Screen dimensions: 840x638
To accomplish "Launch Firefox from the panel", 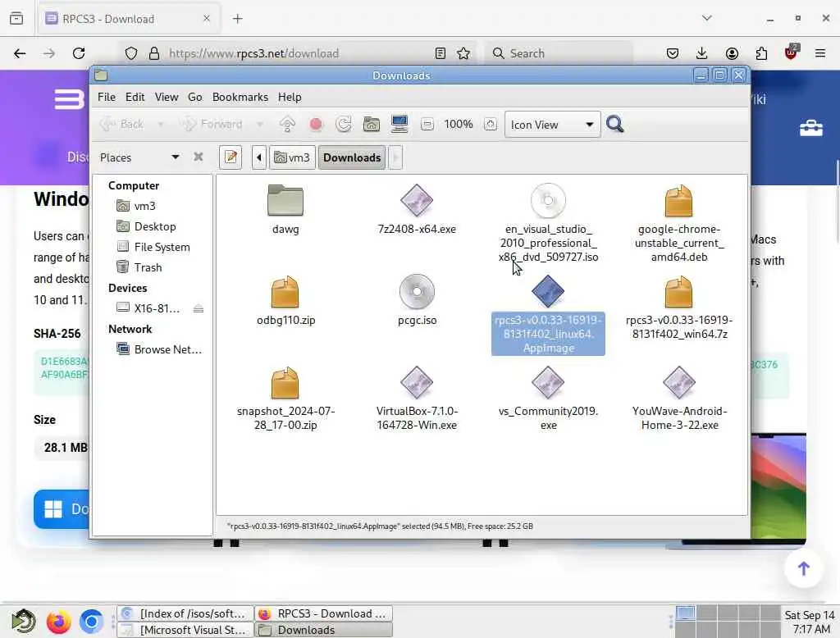I will 58,622.
